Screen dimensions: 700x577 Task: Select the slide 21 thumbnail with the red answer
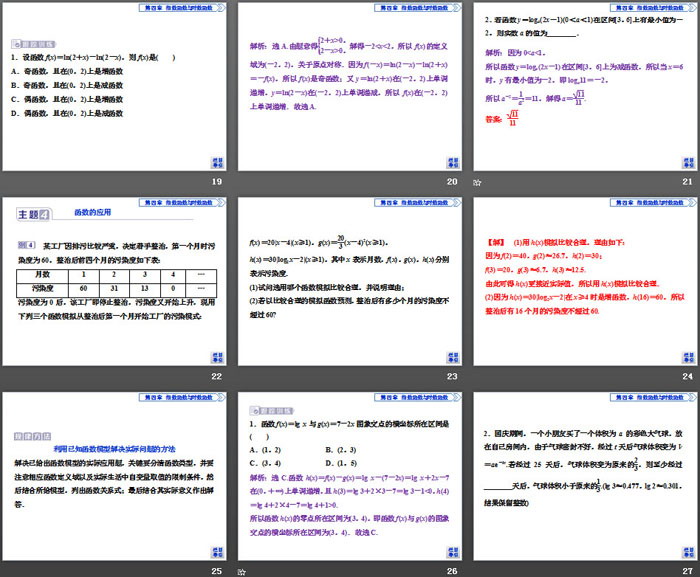click(x=583, y=86)
